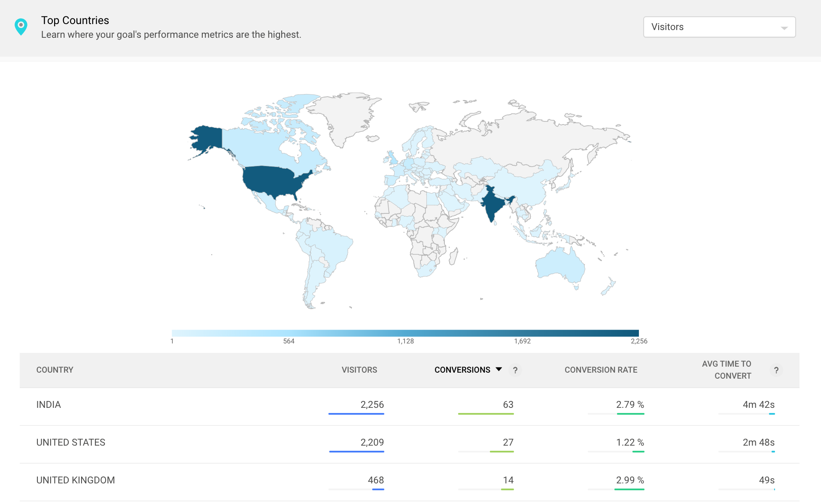
Task: Toggle sort direction on Conversions column
Action: (x=499, y=369)
